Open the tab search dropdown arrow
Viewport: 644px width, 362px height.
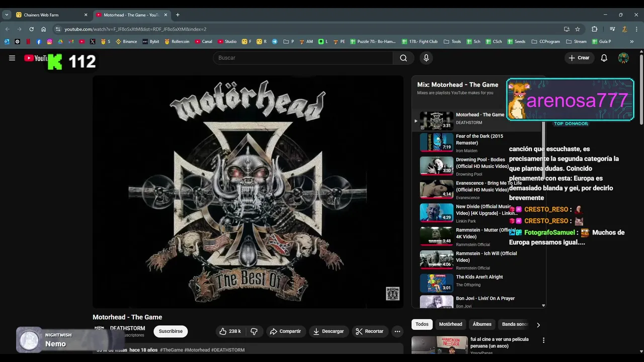click(7, 15)
